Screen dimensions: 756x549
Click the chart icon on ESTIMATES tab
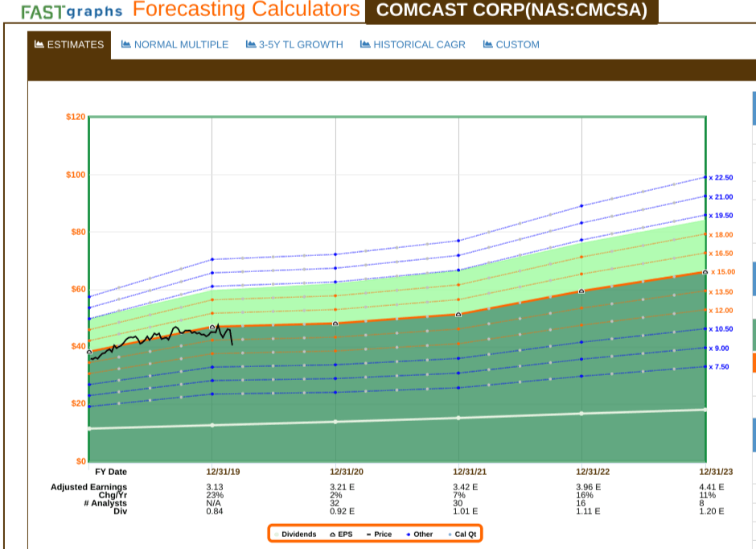point(39,44)
